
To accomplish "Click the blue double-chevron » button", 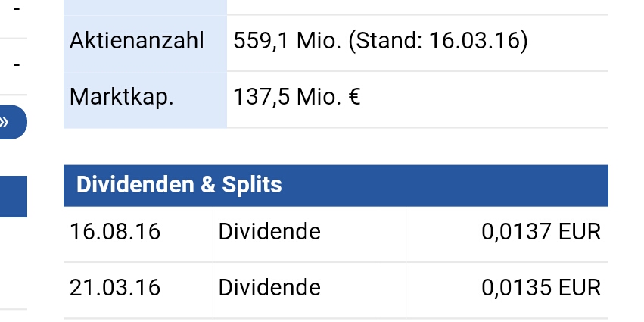I will coord(11,122).
